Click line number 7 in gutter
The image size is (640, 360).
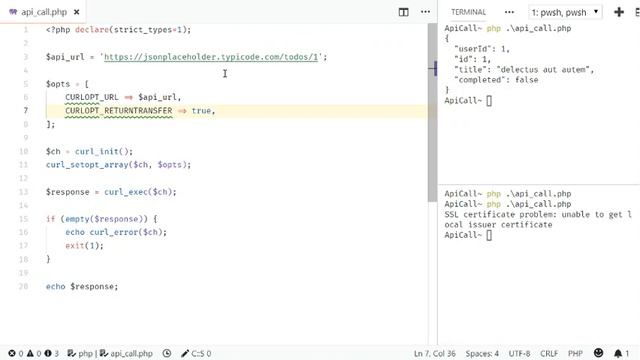(25, 111)
